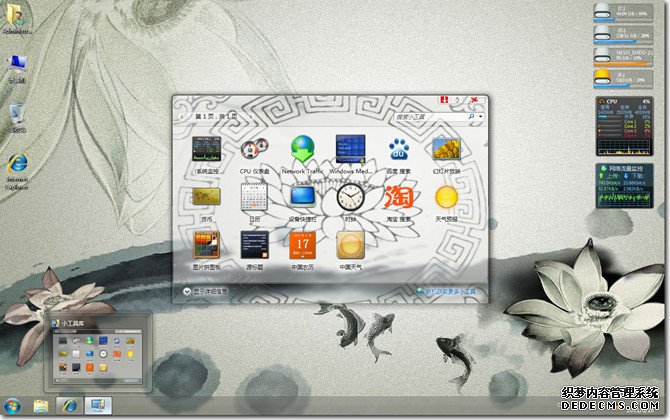Select the feed headlines gadget
The height and width of the screenshot is (420, 670).
[x=254, y=245]
